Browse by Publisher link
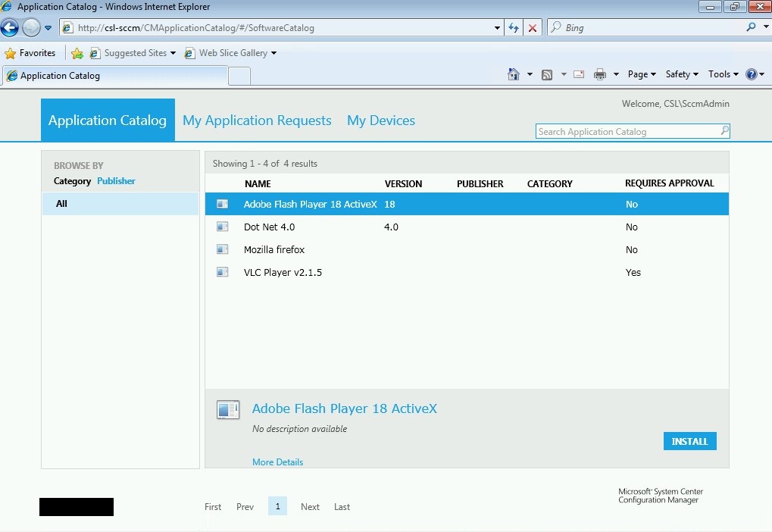Image resolution: width=772 pixels, height=532 pixels. point(116,181)
